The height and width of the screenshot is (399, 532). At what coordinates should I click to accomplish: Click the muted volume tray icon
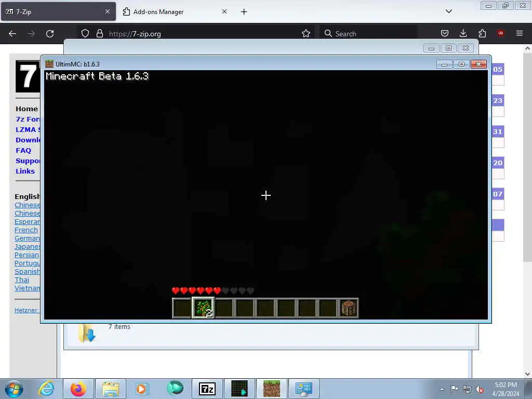480,390
